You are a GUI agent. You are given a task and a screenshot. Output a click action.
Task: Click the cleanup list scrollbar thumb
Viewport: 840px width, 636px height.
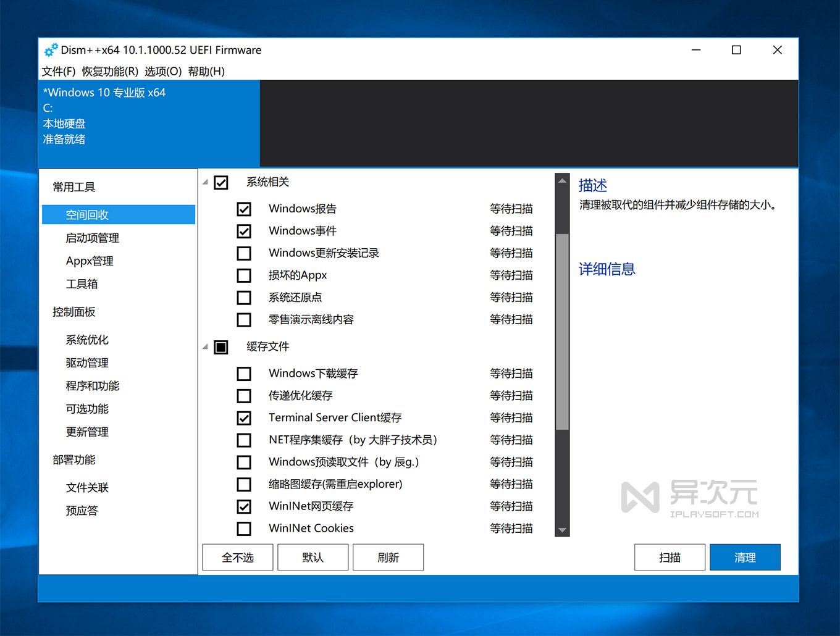pyautogui.click(x=562, y=332)
